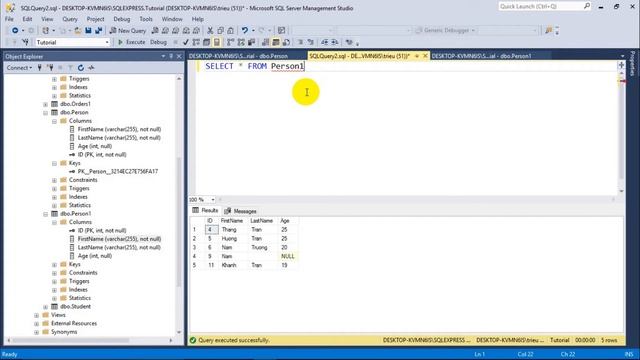This screenshot has height=360, width=640.
Task: Click the NULL cell in the Age column
Action: pos(288,256)
